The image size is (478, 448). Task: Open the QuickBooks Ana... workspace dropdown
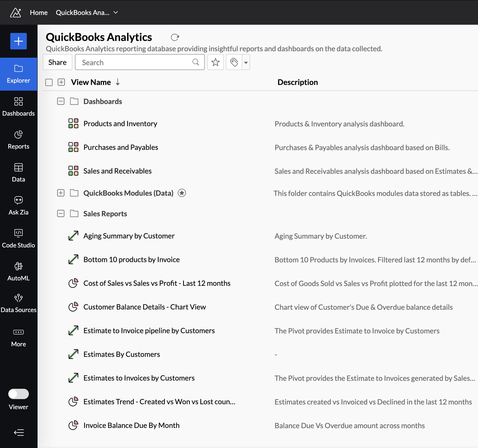[87, 12]
